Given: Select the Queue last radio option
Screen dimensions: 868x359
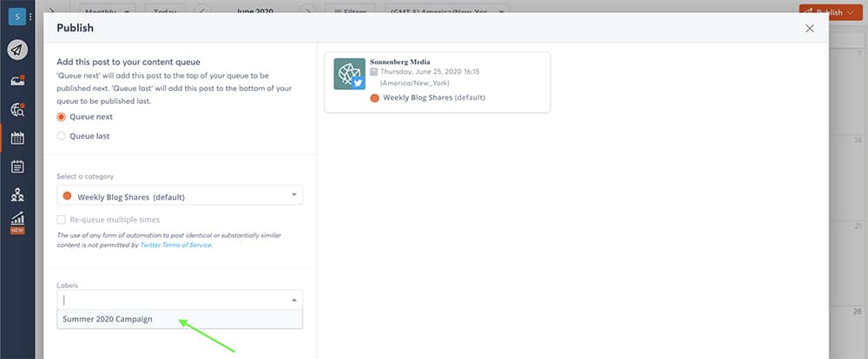Looking at the screenshot, I should click(61, 135).
